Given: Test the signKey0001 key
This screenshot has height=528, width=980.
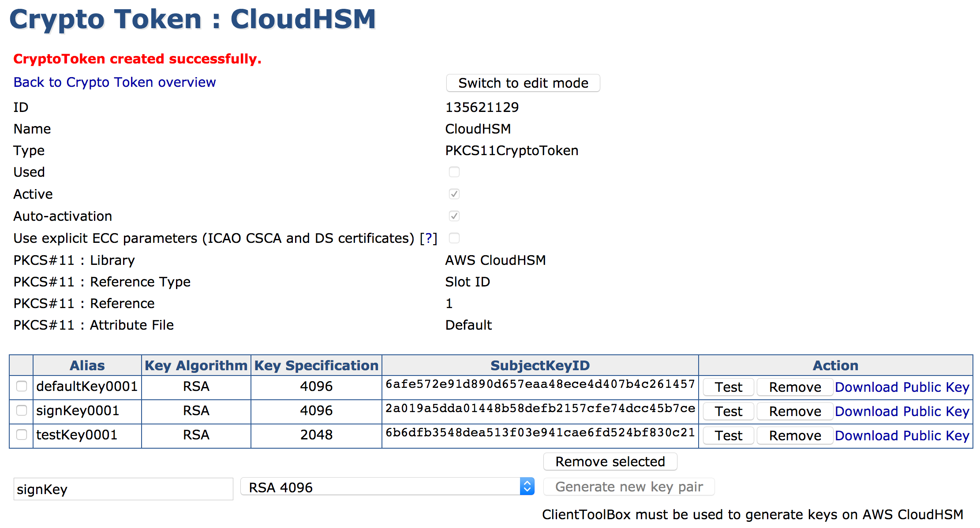Looking at the screenshot, I should point(728,412).
